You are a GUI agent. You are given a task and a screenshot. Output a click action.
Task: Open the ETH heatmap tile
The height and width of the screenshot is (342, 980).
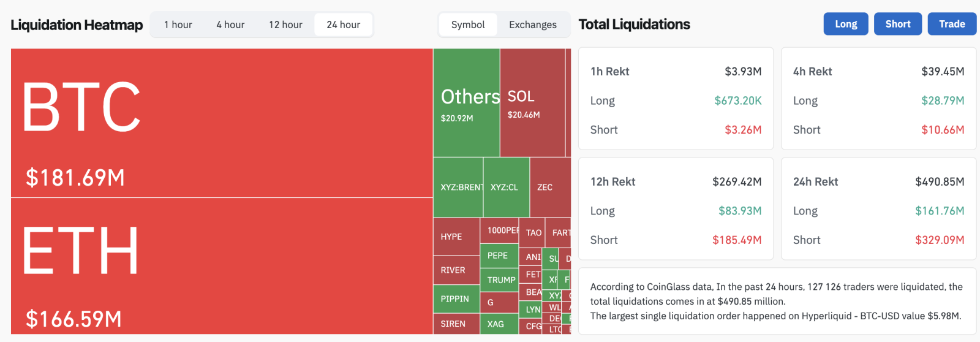[x=222, y=266]
